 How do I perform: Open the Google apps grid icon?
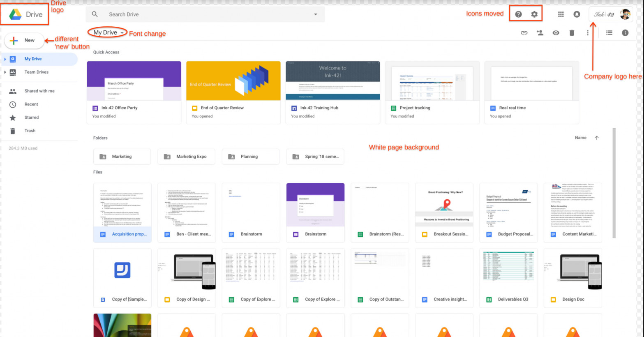(561, 14)
